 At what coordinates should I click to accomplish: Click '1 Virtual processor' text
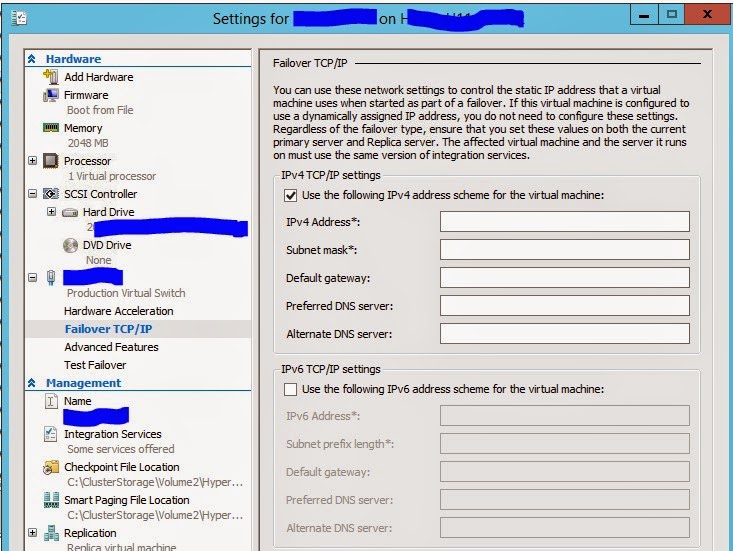(x=112, y=176)
